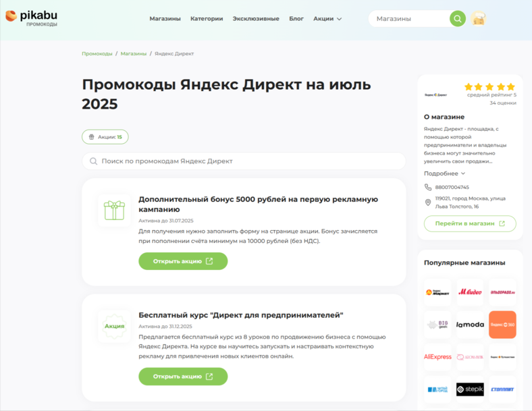Open the Яндекс Путешествия store logo

click(502, 357)
